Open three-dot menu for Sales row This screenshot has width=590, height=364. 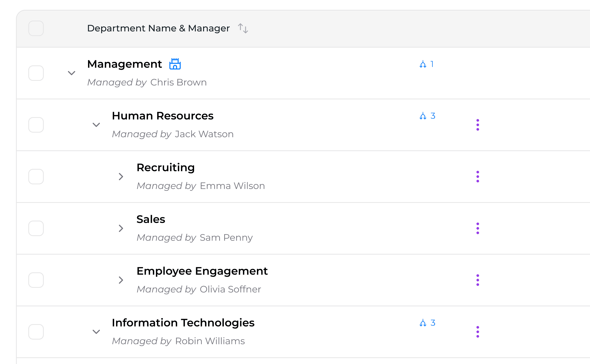coord(478,228)
